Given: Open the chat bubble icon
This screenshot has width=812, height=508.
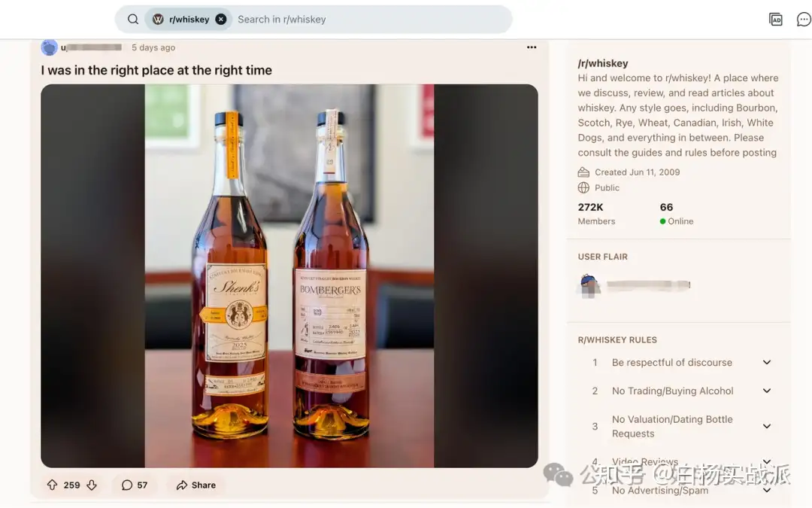Looking at the screenshot, I should pyautogui.click(x=804, y=19).
